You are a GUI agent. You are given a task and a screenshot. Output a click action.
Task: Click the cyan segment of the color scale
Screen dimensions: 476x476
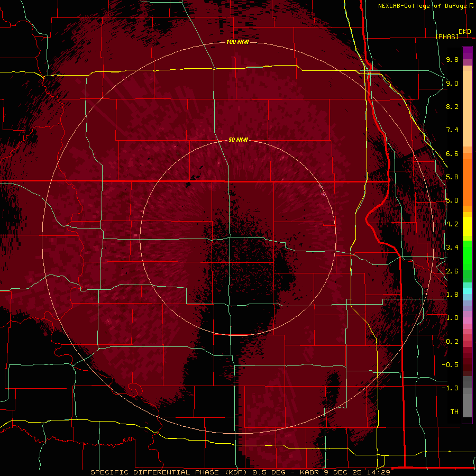467,291
